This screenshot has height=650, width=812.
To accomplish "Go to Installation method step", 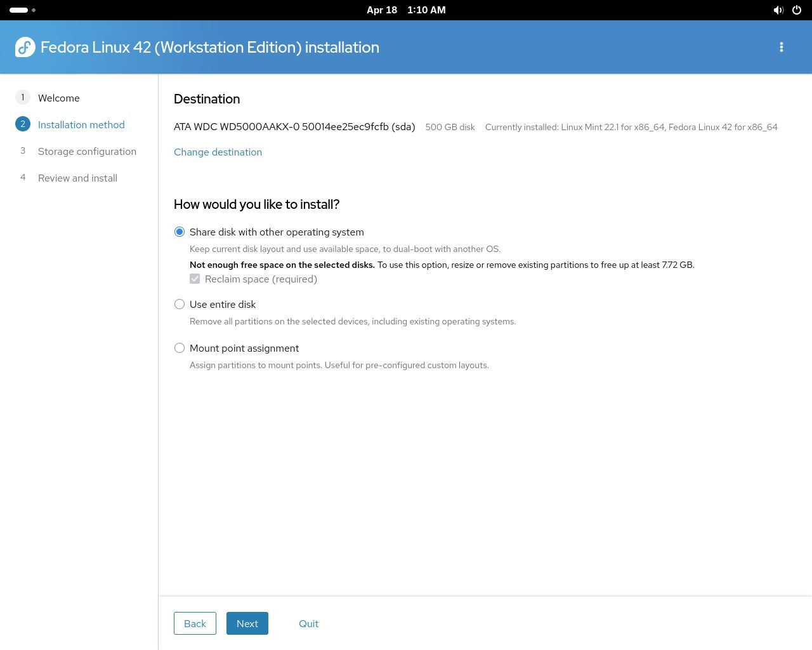I will (81, 124).
